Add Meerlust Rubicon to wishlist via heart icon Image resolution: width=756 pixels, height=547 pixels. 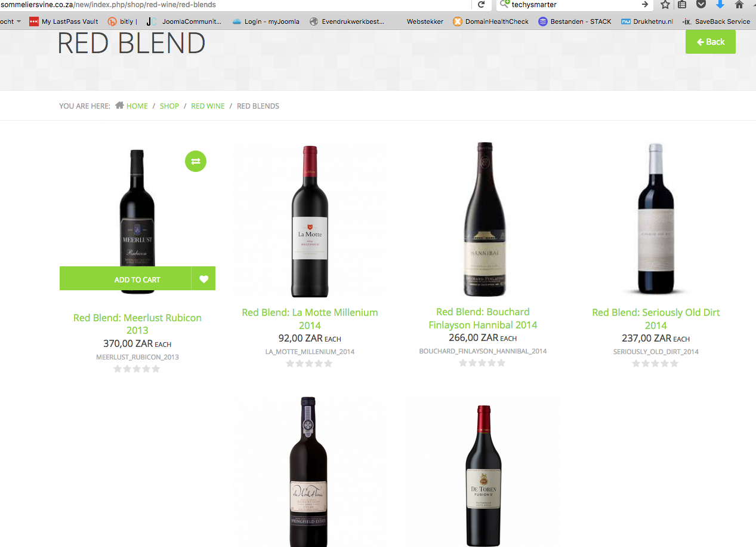click(203, 279)
